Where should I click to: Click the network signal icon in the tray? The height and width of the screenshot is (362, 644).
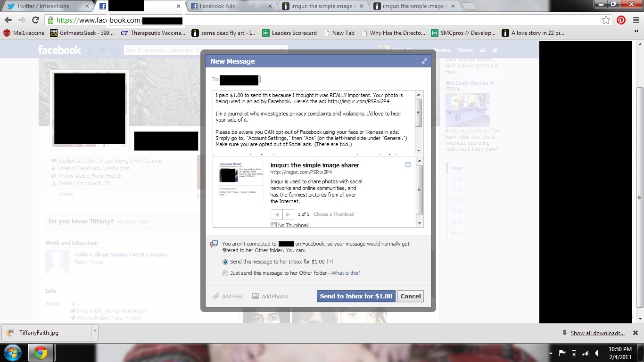pos(585,353)
